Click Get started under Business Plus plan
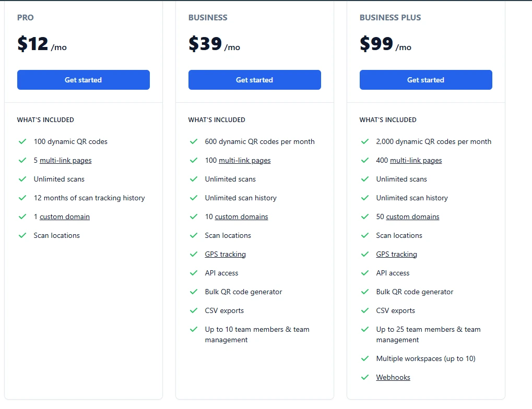The height and width of the screenshot is (409, 532). (425, 80)
